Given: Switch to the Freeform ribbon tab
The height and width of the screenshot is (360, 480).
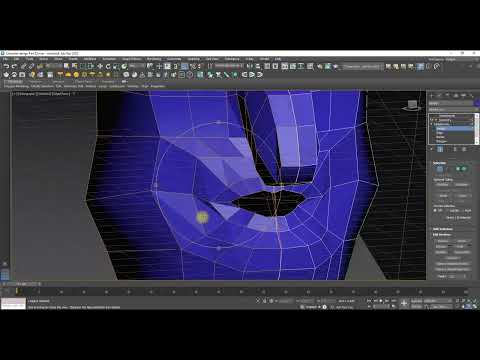Looking at the screenshot, I should tap(36, 81).
